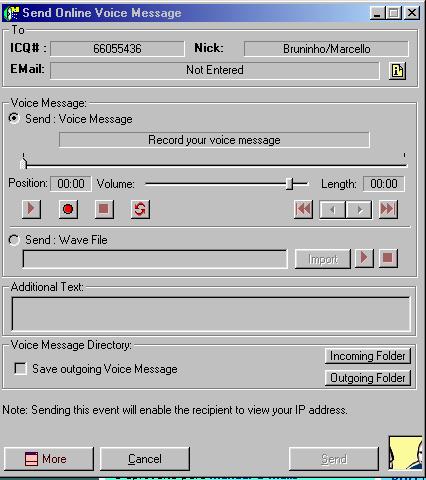Enable Save outgoing Voice Message checkbox
The image size is (426, 480).
[x=21, y=369]
